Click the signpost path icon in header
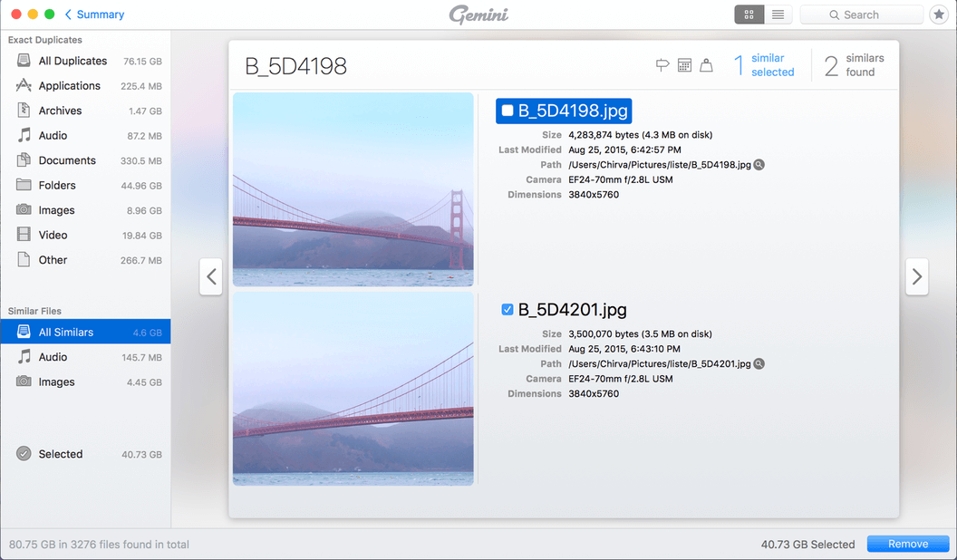The image size is (957, 560). pyautogui.click(x=662, y=65)
